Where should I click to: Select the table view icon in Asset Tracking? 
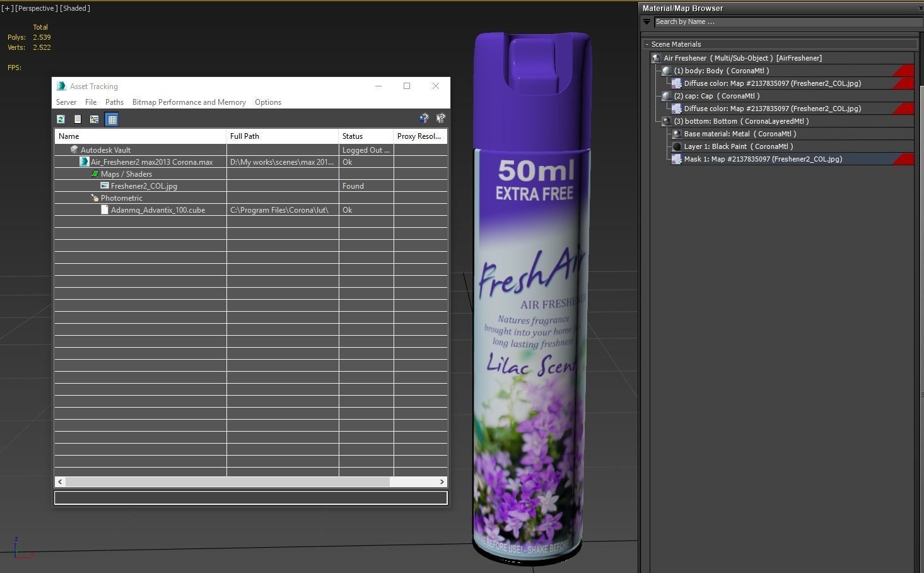click(x=112, y=119)
